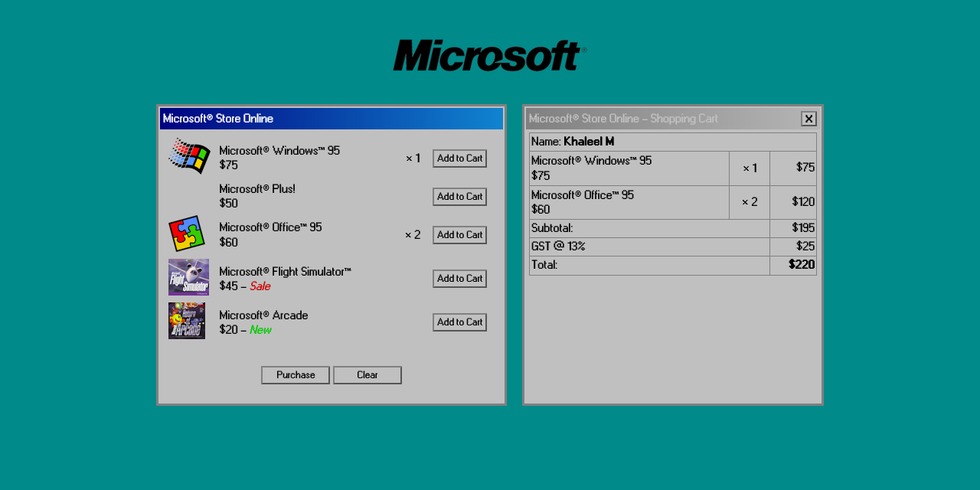Select the Office 95 puzzle piece icon

click(x=186, y=232)
